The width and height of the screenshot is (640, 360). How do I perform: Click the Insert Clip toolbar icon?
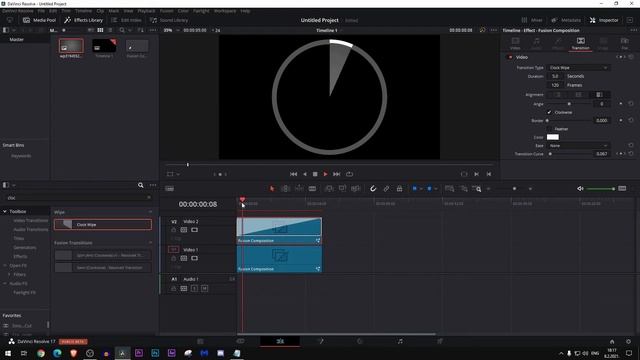point(329,188)
